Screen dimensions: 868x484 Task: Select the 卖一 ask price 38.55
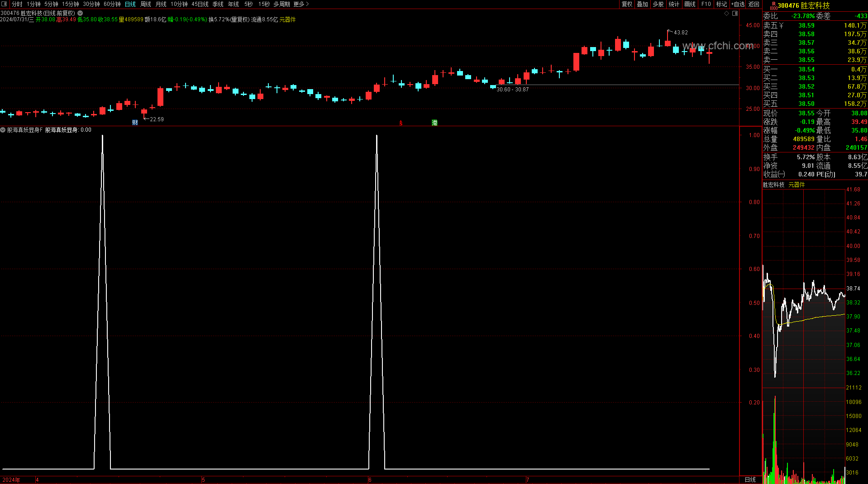pyautogui.click(x=806, y=60)
